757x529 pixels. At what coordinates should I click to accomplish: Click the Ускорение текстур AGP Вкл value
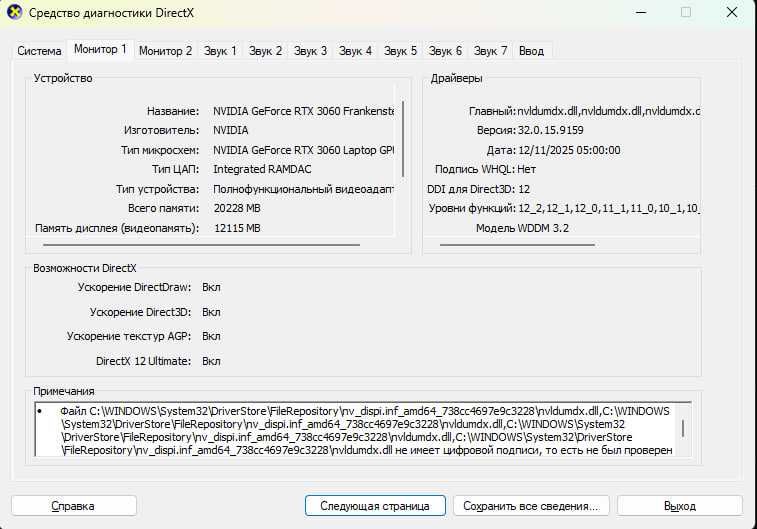tap(211, 336)
